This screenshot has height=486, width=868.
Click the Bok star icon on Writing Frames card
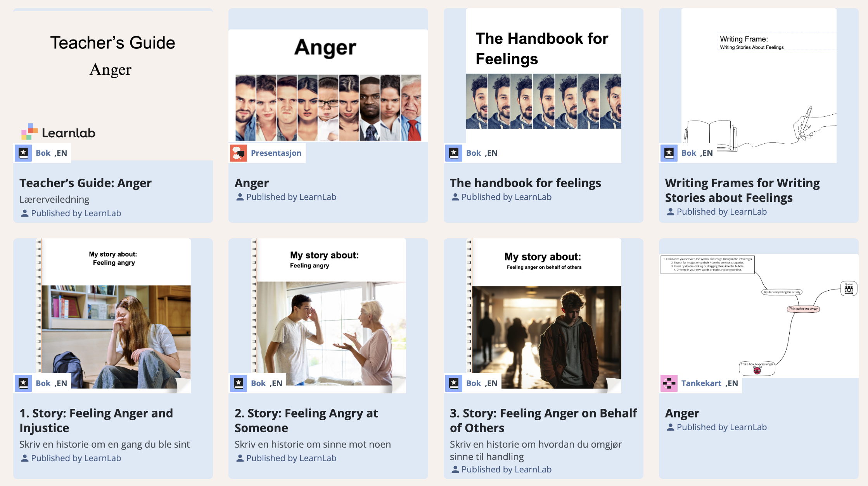pyautogui.click(x=669, y=153)
